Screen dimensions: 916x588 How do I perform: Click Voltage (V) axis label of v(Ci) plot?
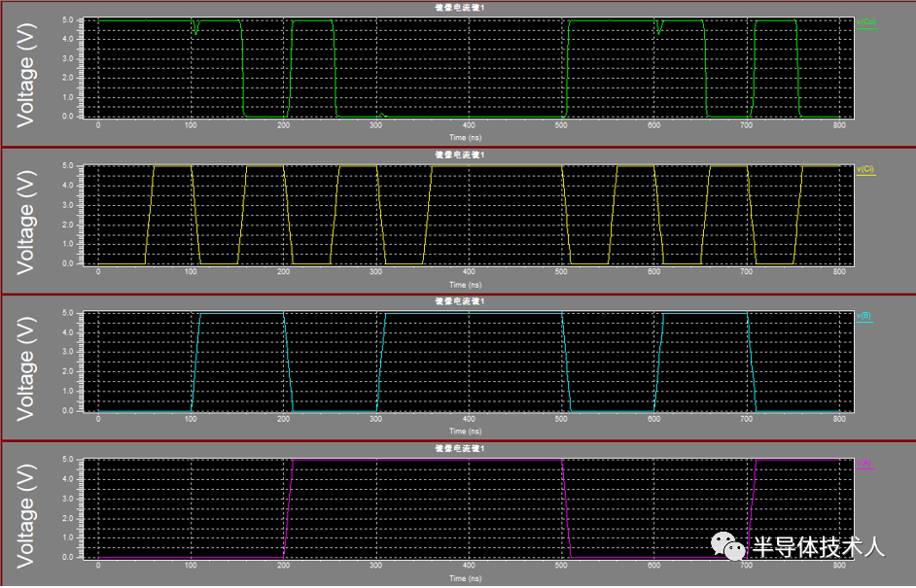pos(25,224)
